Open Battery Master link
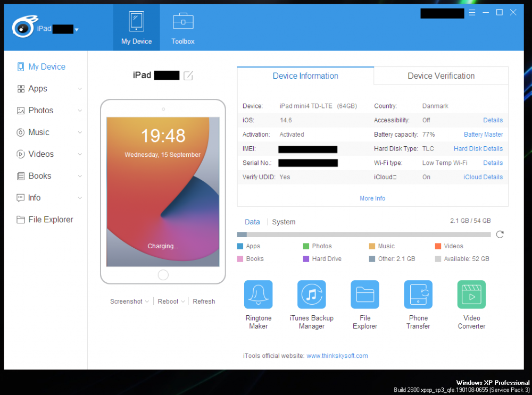 click(483, 135)
